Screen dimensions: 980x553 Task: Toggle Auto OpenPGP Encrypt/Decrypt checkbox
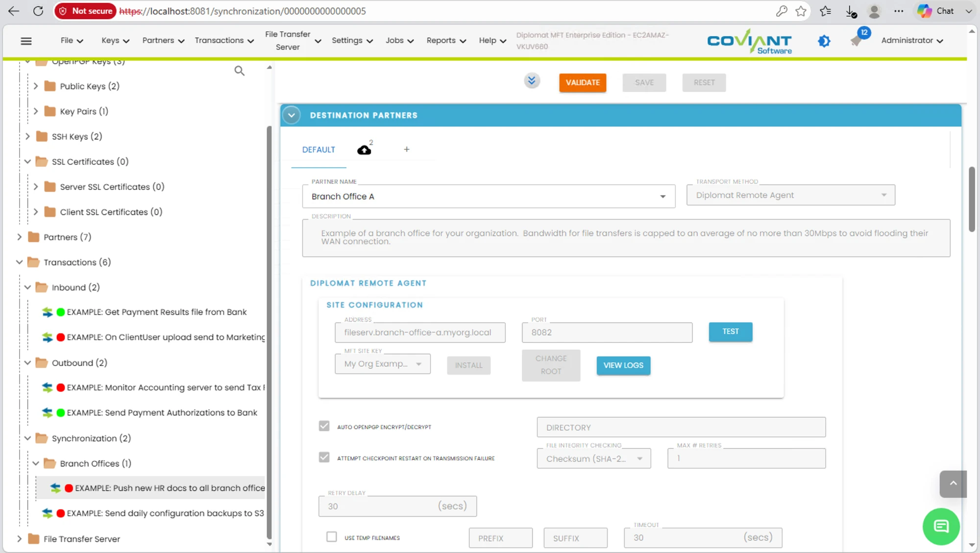tap(324, 426)
